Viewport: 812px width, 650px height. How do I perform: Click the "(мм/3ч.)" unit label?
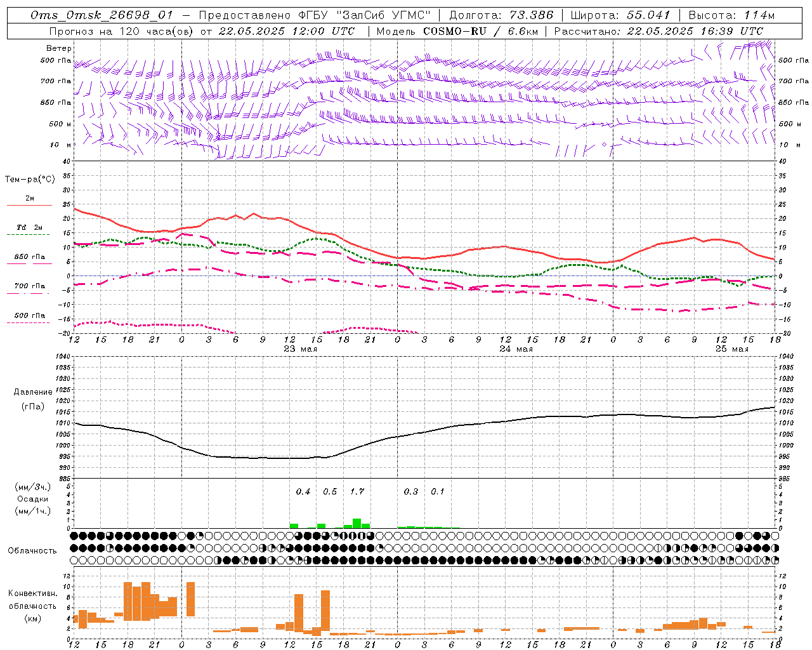point(33,487)
